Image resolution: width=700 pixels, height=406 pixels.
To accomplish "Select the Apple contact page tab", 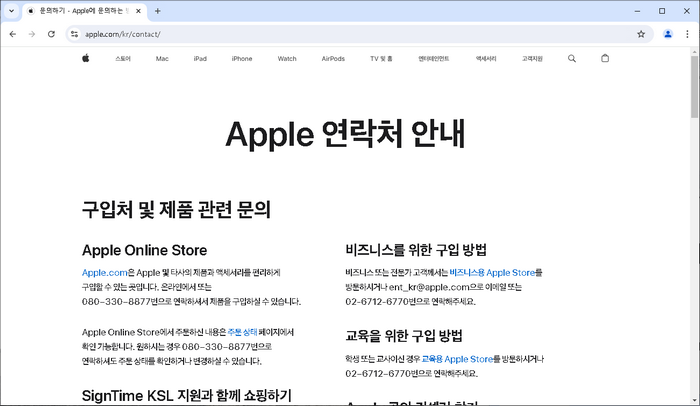I will click(x=83, y=11).
